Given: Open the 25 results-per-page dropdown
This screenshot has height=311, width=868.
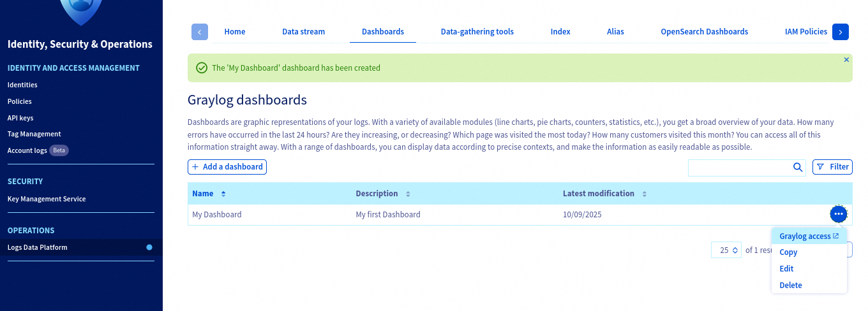Looking at the screenshot, I should pyautogui.click(x=726, y=250).
